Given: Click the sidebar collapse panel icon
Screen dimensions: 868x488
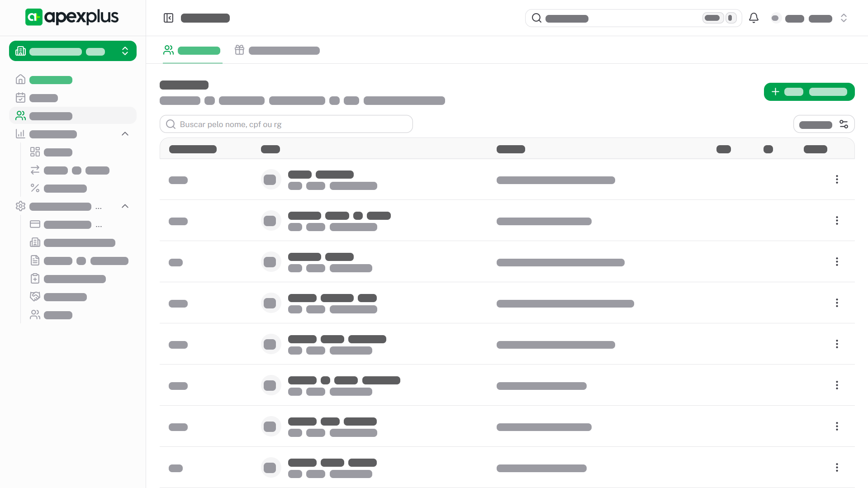Looking at the screenshot, I should coord(168,18).
